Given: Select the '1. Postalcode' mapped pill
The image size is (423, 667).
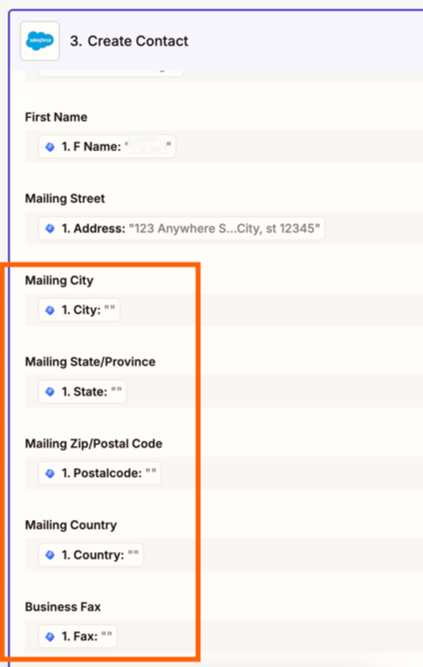Looking at the screenshot, I should [x=100, y=473].
